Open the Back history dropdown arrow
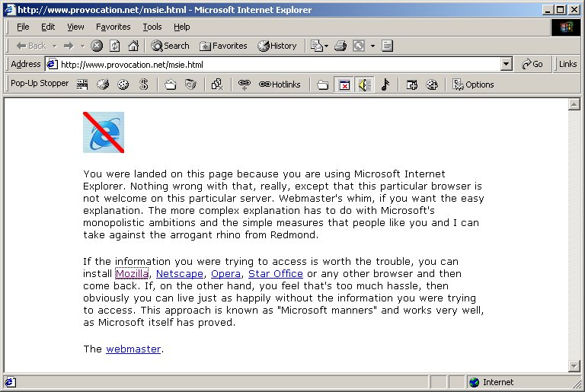Viewport: 585px width, 392px height. click(55, 46)
